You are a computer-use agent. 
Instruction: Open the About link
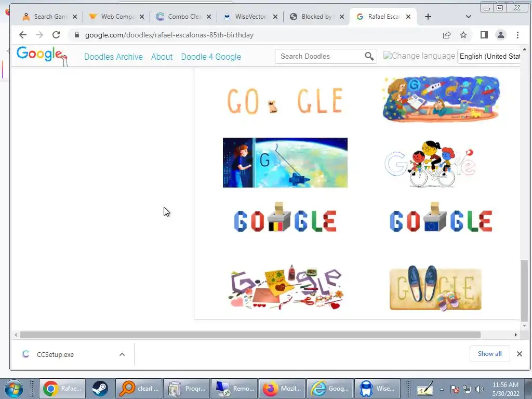(162, 57)
